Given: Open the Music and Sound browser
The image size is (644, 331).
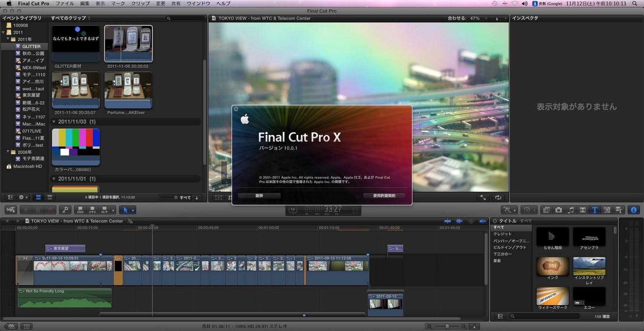Looking at the screenshot, I should [571, 210].
